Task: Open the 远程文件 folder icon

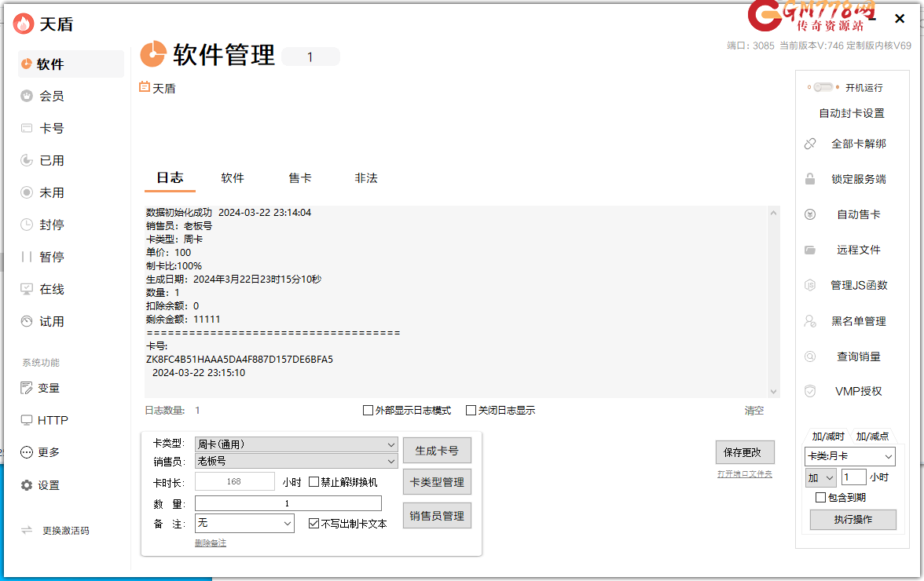Action: point(810,250)
